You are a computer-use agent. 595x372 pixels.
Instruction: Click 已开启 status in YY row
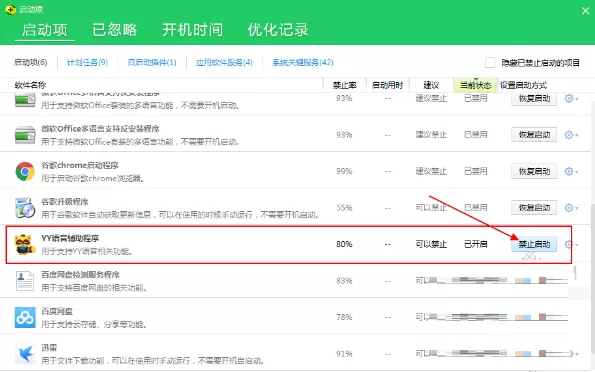(x=475, y=244)
